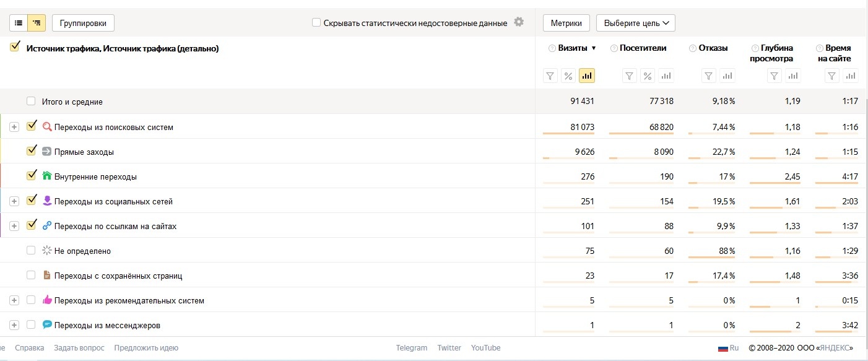The height and width of the screenshot is (361, 868).
Task: Open the Справка footer link
Action: tap(30, 347)
